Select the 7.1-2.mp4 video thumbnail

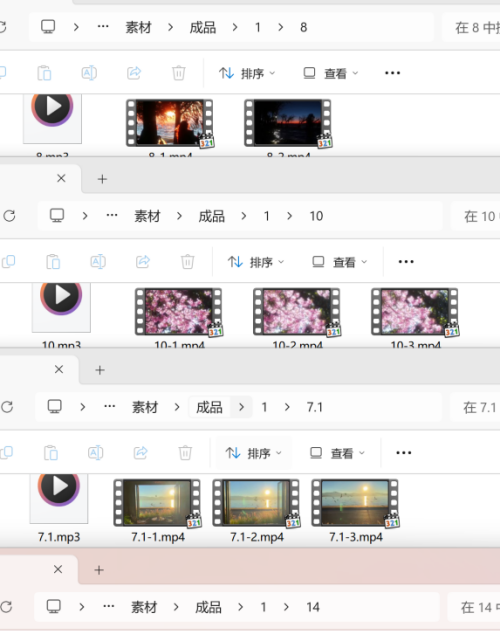(257, 511)
